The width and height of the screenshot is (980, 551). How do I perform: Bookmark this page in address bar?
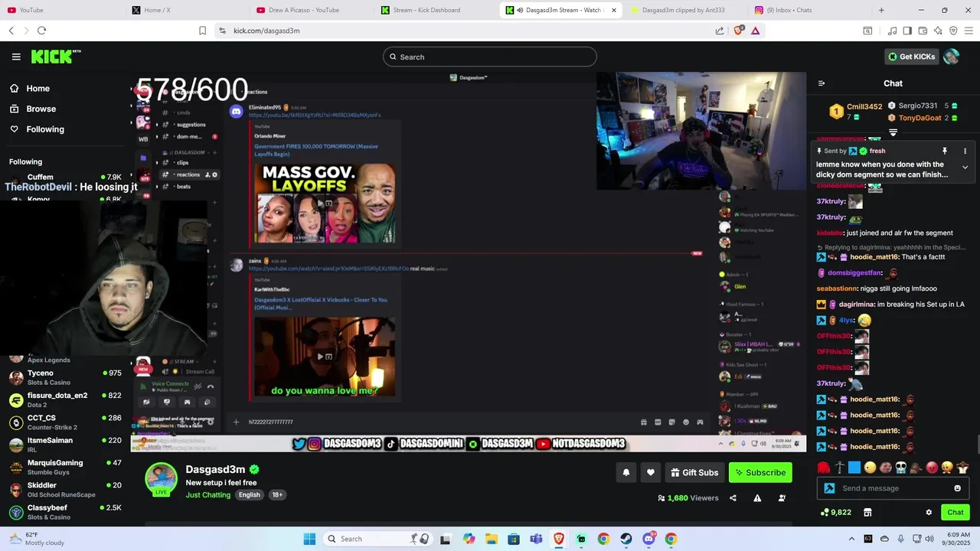point(202,31)
